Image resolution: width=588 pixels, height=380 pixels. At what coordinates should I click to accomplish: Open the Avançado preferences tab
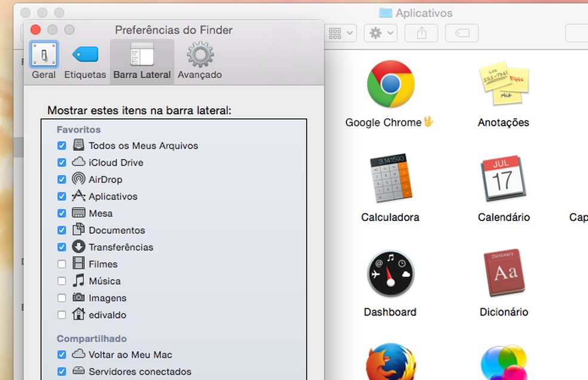[x=200, y=61]
